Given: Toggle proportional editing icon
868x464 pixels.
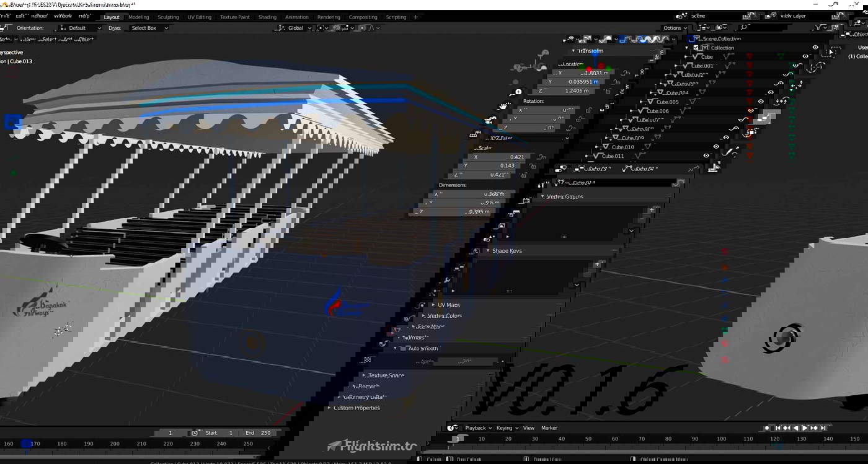Looking at the screenshot, I should [361, 28].
